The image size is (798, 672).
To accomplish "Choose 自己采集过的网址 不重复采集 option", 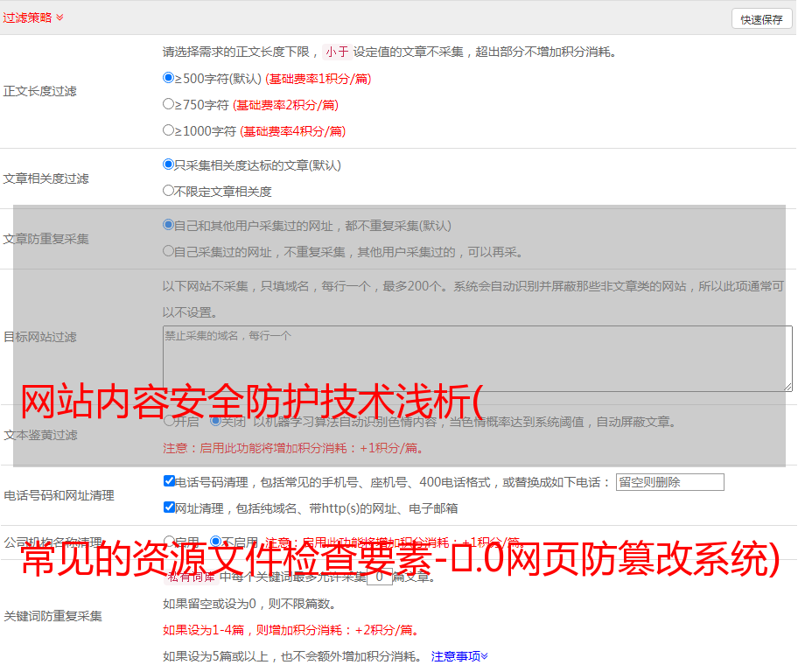I will click(169, 251).
